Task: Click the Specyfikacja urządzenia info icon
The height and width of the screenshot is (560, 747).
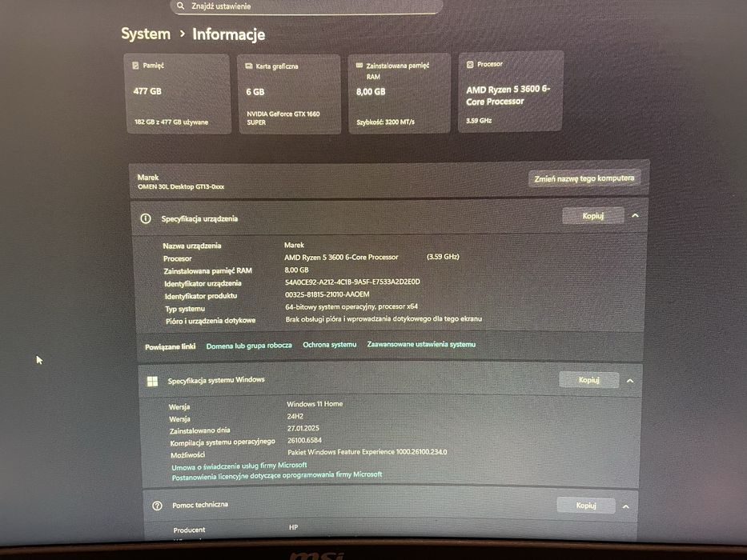Action: tap(146, 218)
